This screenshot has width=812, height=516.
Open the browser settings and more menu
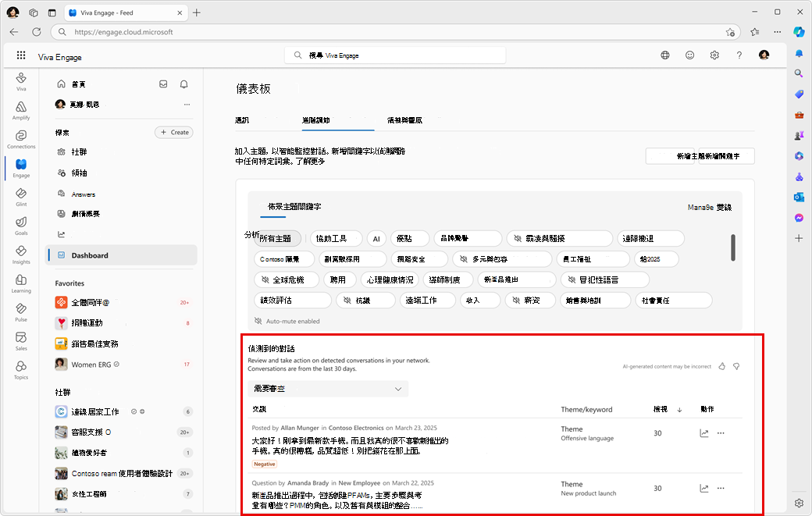778,31
